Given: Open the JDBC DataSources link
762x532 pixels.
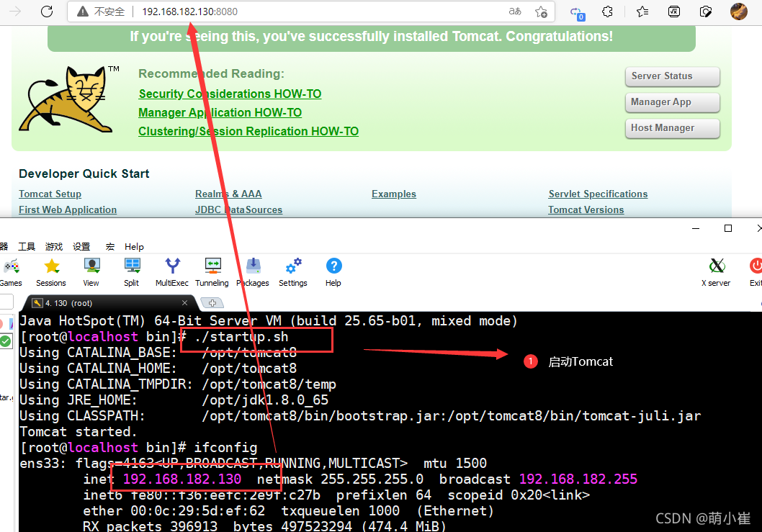Looking at the screenshot, I should tap(238, 210).
